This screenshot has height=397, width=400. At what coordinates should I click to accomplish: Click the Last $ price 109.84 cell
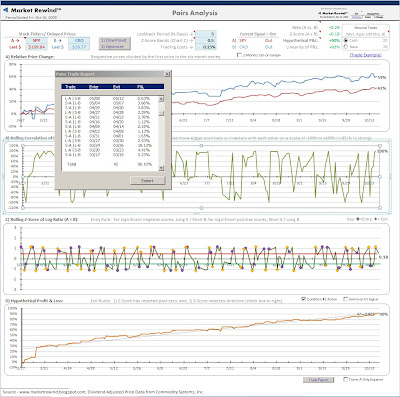click(36, 47)
